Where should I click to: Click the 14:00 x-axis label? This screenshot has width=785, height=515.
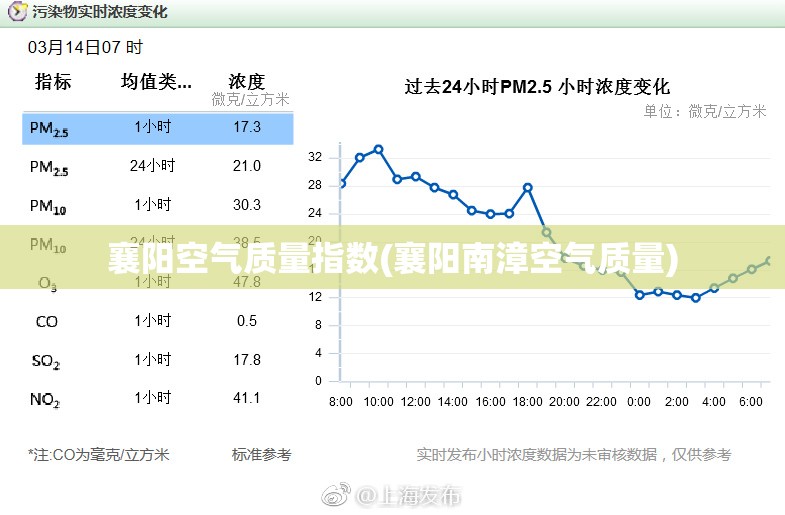(x=453, y=402)
